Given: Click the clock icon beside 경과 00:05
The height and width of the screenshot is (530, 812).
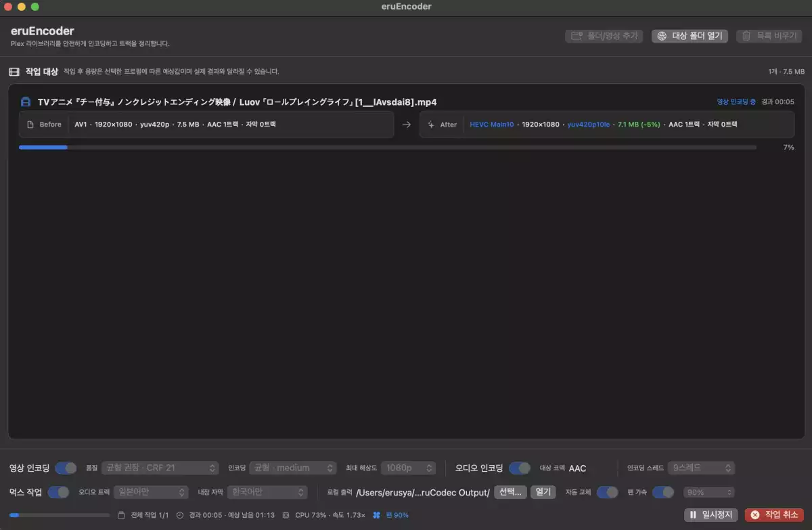Looking at the screenshot, I should [x=180, y=515].
